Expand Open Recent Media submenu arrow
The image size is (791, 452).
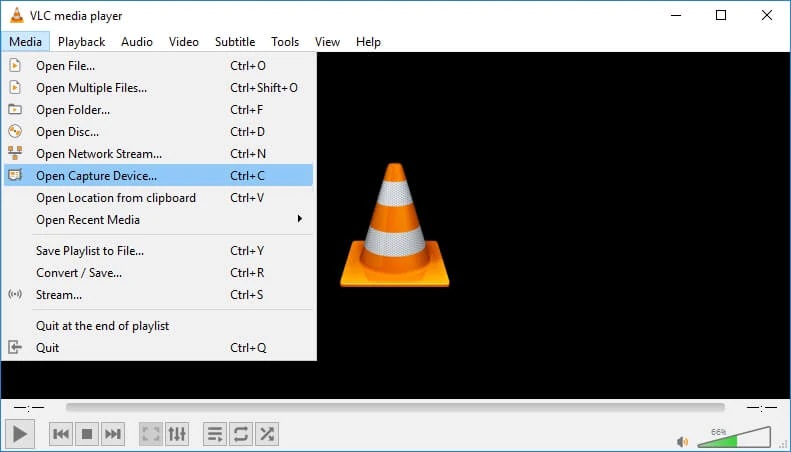coord(300,219)
